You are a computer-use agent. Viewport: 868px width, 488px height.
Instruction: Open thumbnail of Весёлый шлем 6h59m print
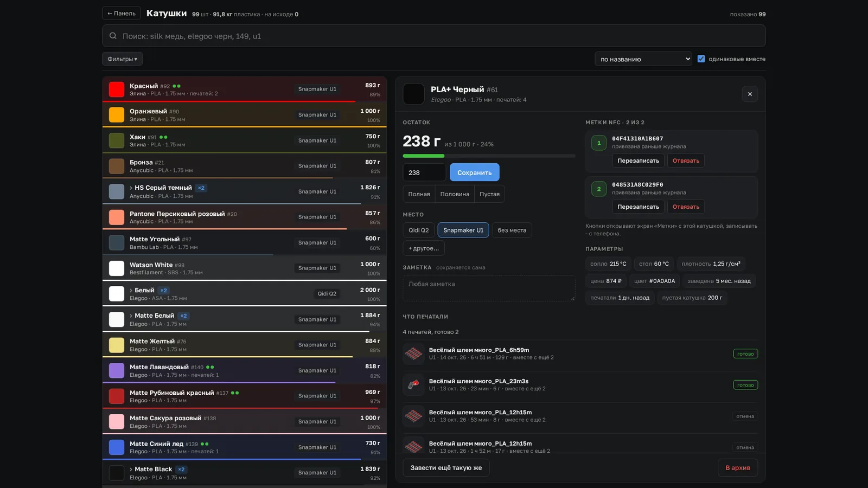click(x=413, y=354)
